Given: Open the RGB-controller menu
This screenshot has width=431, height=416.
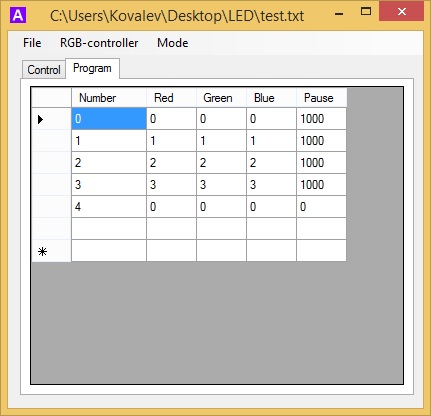Looking at the screenshot, I should coord(99,43).
